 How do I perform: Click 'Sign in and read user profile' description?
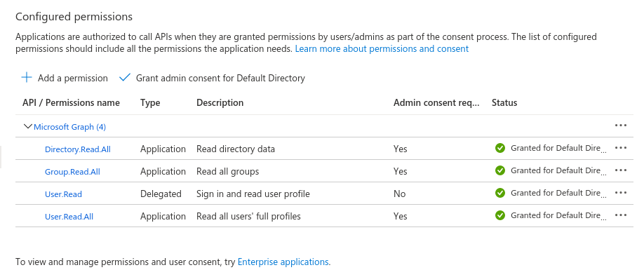(253, 194)
